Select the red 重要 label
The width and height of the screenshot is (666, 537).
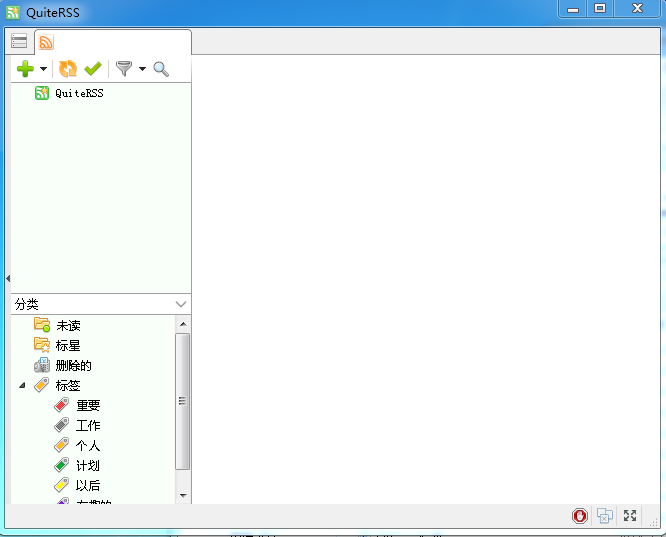pos(88,405)
